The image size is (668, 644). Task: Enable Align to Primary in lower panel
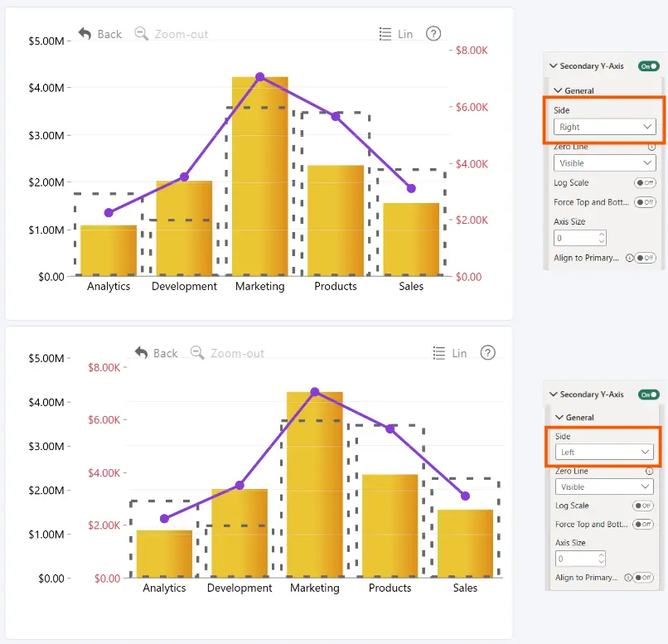coord(643,578)
